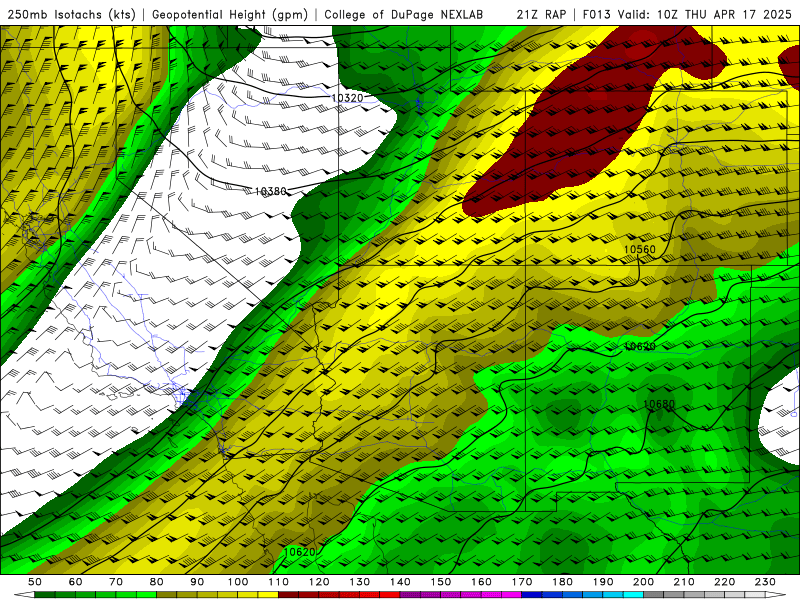Screen dimensions: 800x600
Task: Click the 10620 label below the 10560 label
Action: click(640, 346)
